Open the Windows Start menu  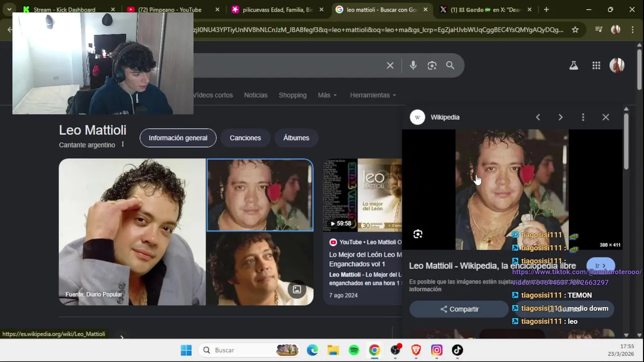[186, 350]
